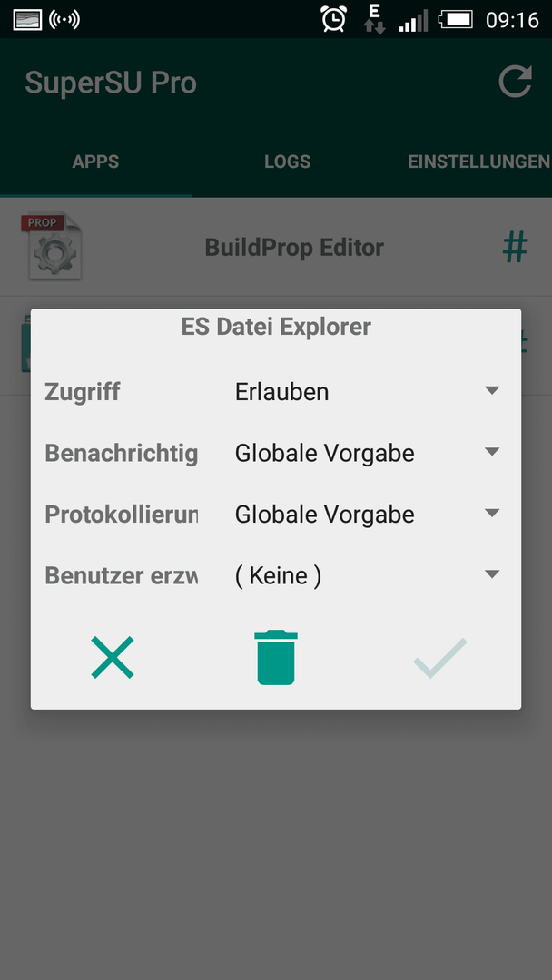
Task: Delete app entry with trash can icon
Action: click(276, 658)
